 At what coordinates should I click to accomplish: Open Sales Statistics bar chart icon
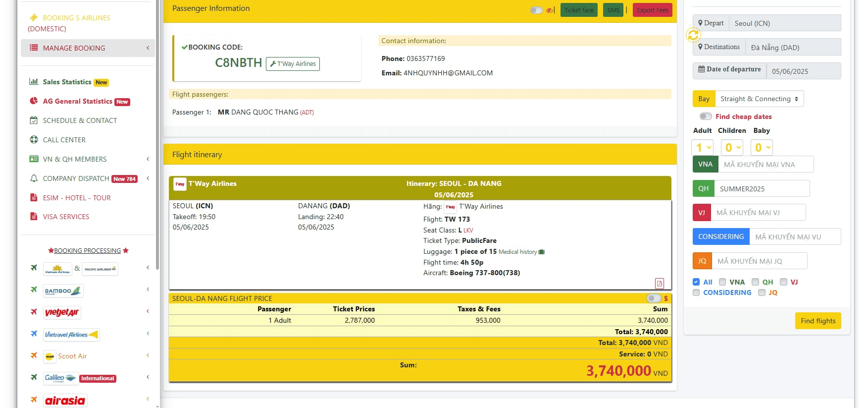tap(34, 82)
